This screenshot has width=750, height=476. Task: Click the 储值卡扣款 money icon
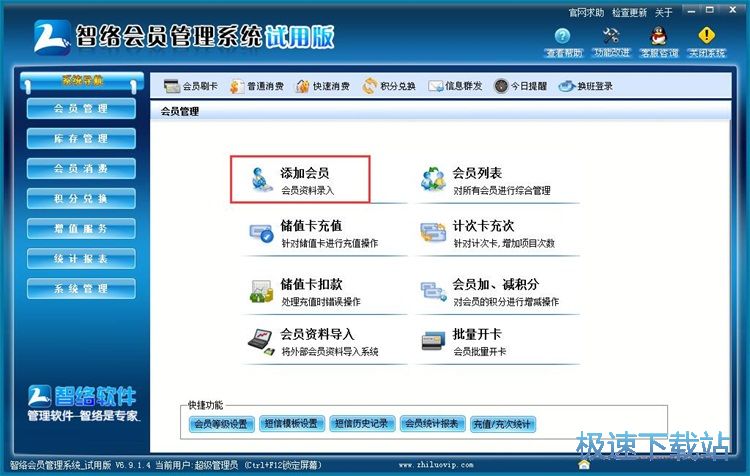point(261,291)
